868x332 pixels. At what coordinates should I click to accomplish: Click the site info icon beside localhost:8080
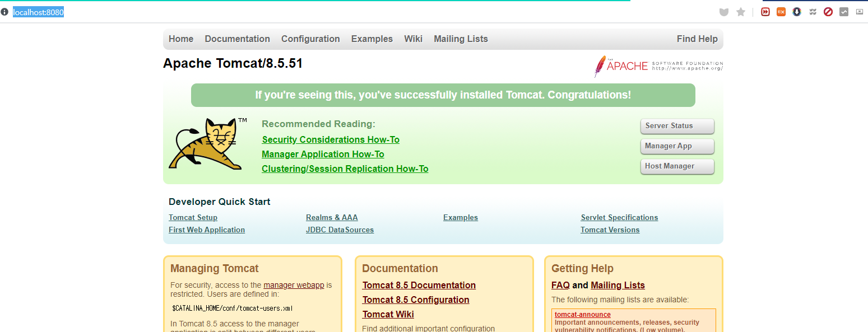(x=4, y=12)
